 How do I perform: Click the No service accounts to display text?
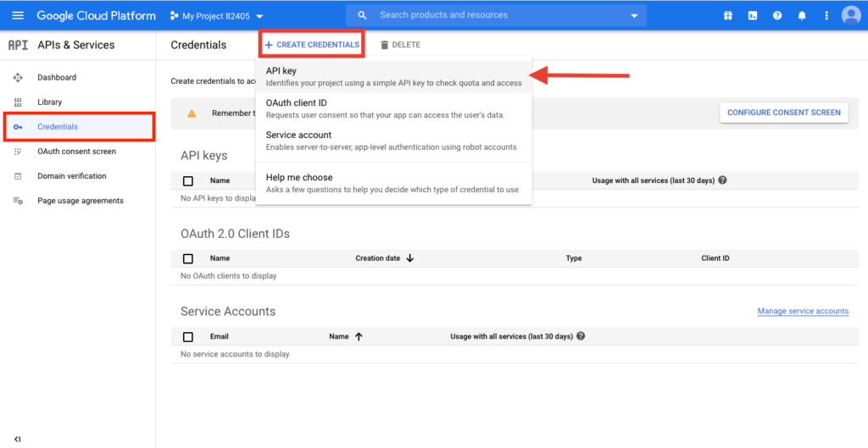pos(235,354)
